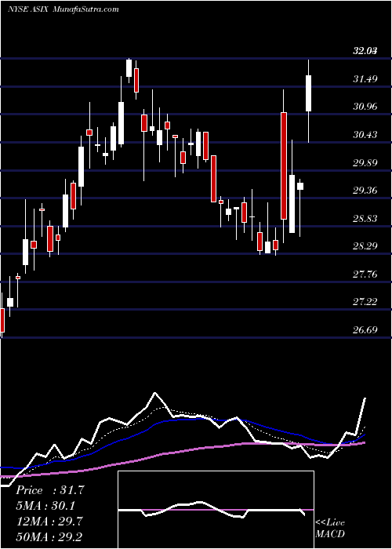Screen dimensions: 392x549
Task: Click the 28.83 price axis label
Action: tap(365, 219)
